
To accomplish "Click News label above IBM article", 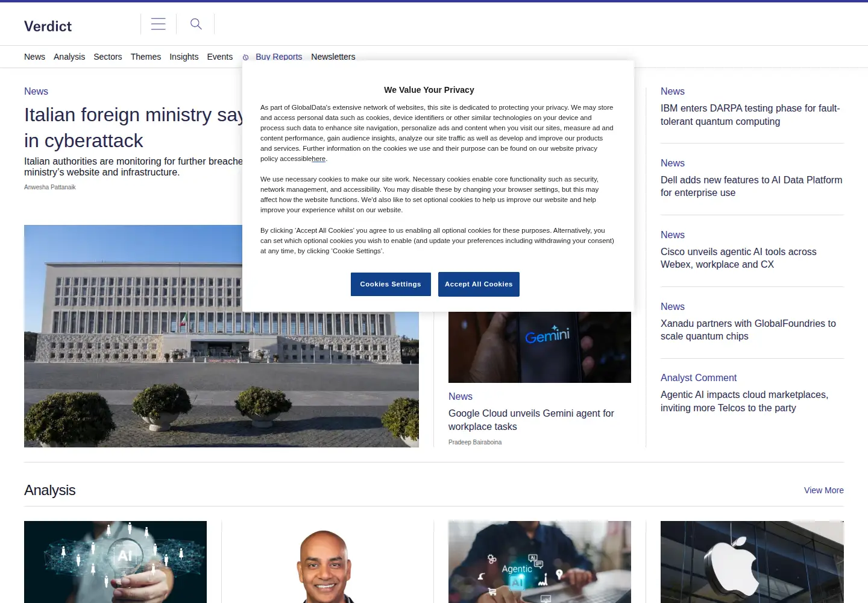I will click(x=673, y=91).
